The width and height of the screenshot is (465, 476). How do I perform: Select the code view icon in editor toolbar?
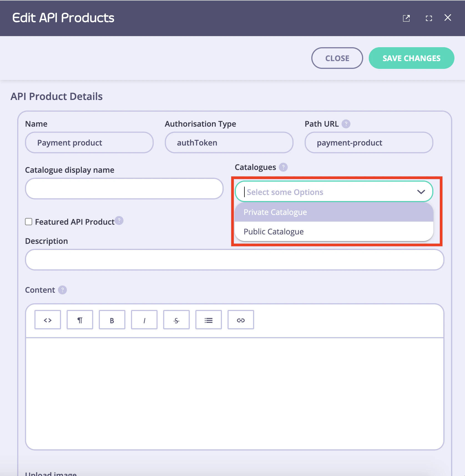pyautogui.click(x=47, y=319)
